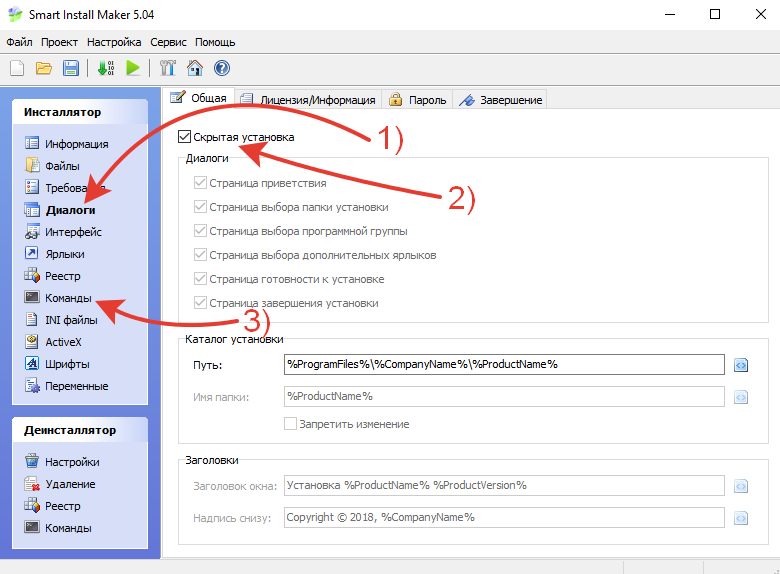
Task: Open Команды under Деинсталлятор panel
Action: click(58, 527)
